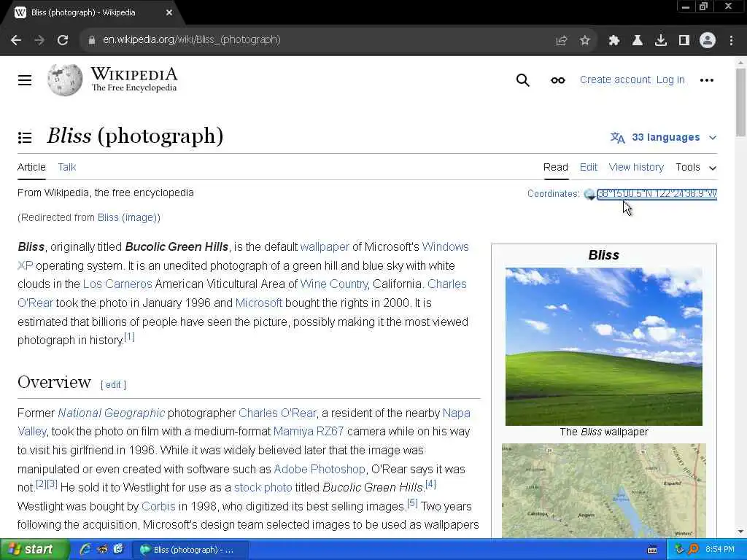Open the View history tab
The height and width of the screenshot is (560, 747).
[636, 167]
